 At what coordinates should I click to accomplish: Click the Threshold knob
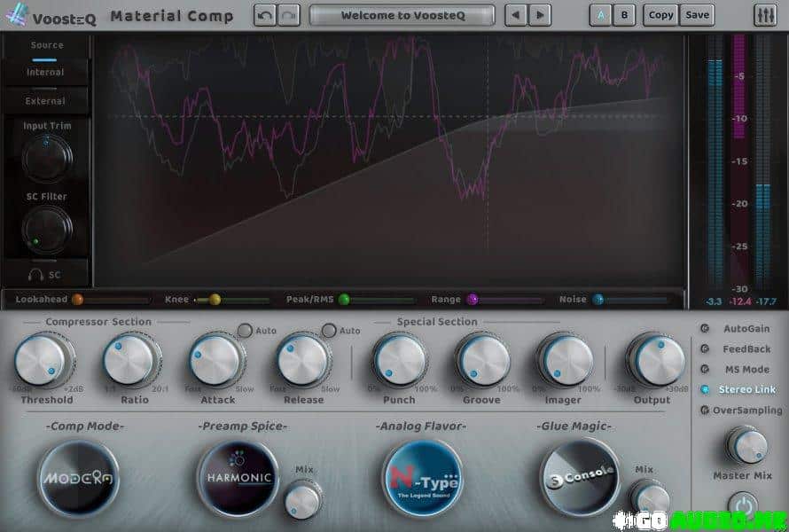(x=43, y=360)
